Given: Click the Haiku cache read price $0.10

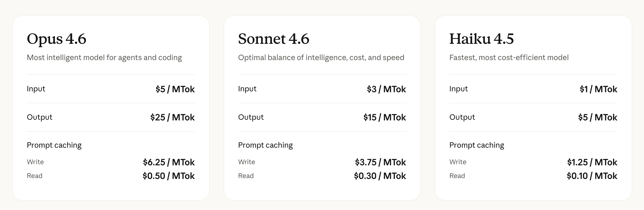Looking at the screenshot, I should pyautogui.click(x=592, y=176).
